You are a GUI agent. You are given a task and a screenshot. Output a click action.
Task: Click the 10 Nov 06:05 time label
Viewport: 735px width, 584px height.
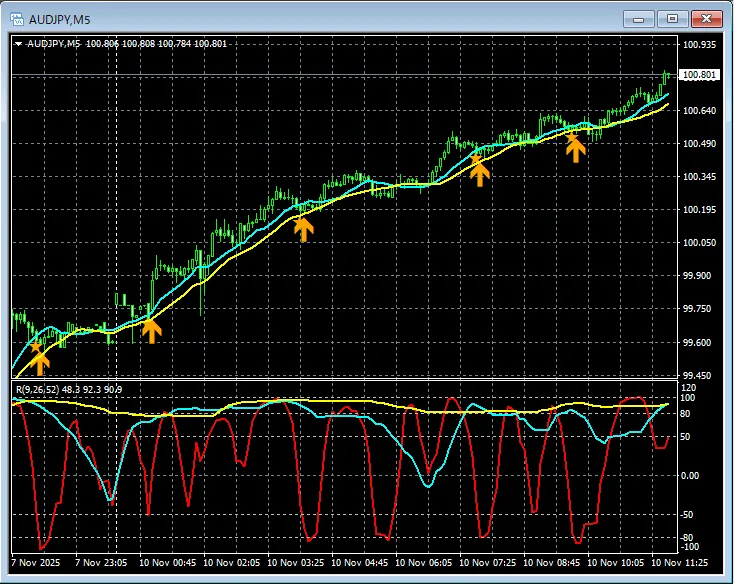[x=423, y=562]
